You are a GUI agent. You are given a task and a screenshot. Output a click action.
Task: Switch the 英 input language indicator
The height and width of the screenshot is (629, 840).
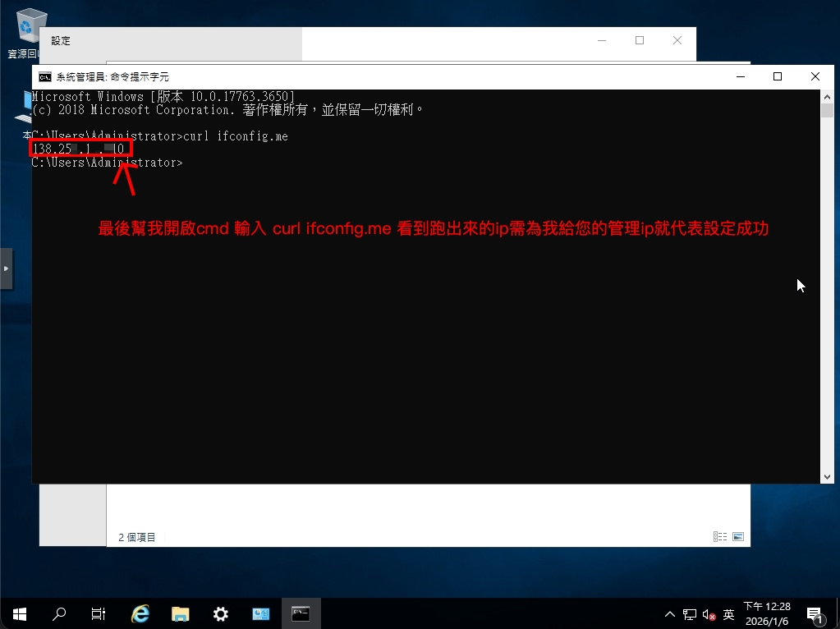tap(728, 614)
